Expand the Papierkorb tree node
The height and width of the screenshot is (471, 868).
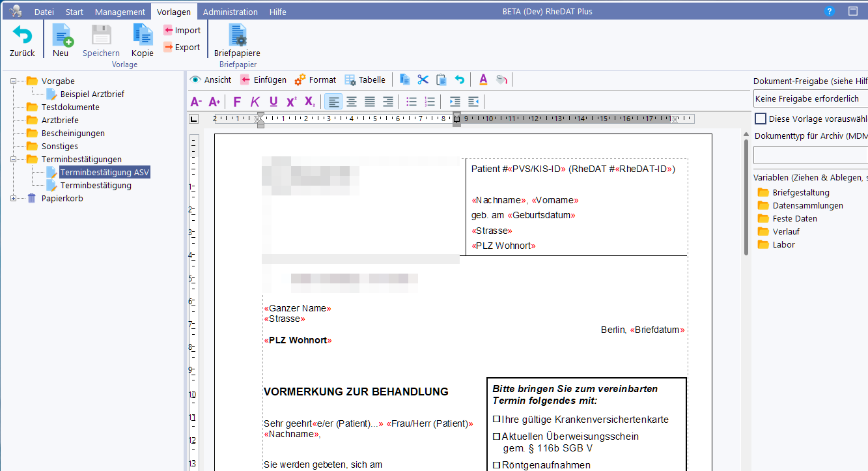coord(14,199)
